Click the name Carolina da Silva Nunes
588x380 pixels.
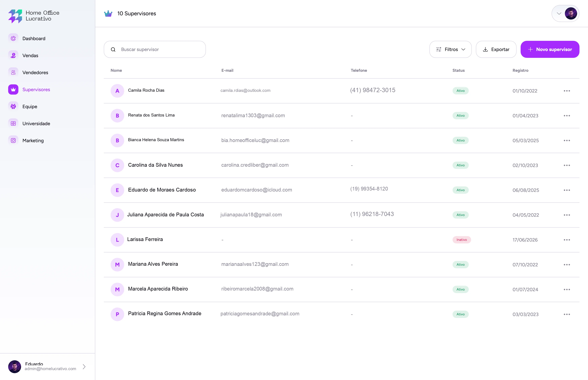click(x=156, y=165)
